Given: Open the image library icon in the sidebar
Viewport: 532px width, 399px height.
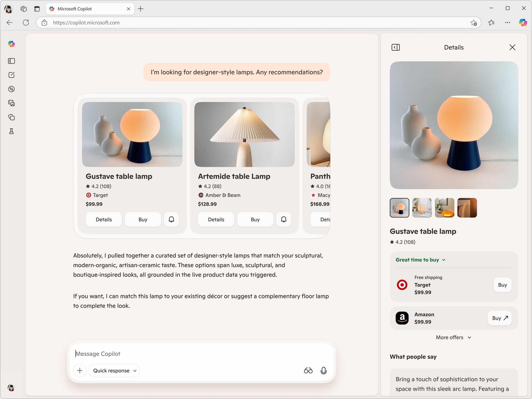Looking at the screenshot, I should [11, 103].
